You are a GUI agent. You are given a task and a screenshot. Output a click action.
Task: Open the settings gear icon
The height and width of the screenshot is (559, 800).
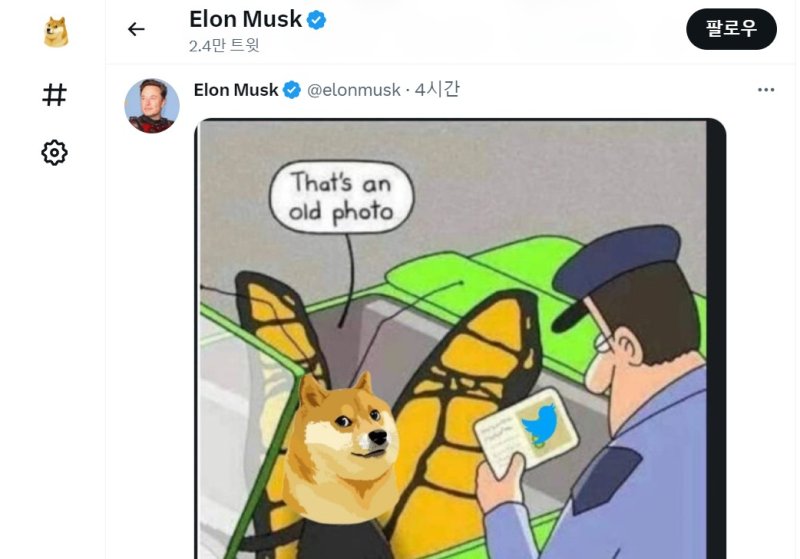[55, 153]
